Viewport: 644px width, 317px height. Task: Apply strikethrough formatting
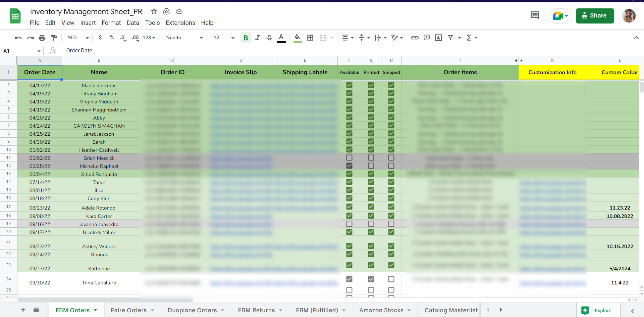(269, 38)
